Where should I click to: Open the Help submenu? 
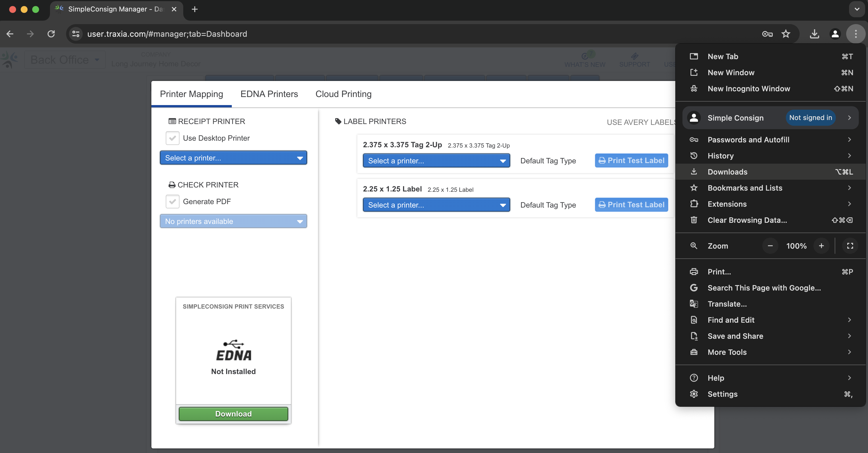(770, 378)
